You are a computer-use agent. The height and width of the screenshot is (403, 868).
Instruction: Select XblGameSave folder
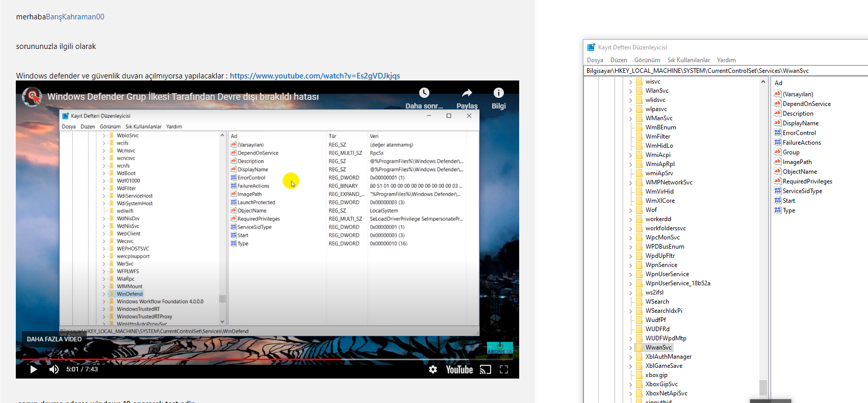click(x=663, y=366)
